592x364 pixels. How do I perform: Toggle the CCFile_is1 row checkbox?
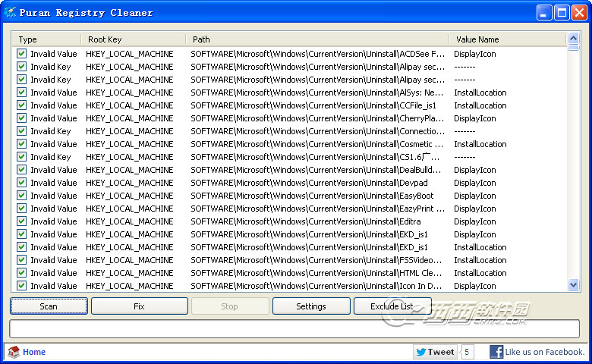[21, 105]
